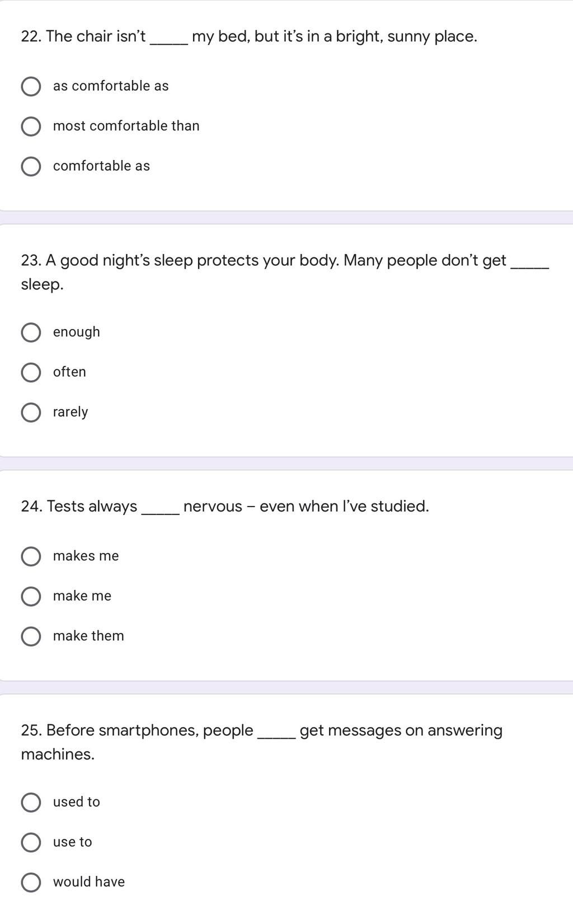Choose the 'make me' radio option
This screenshot has height=924, width=573.
[x=31, y=596]
